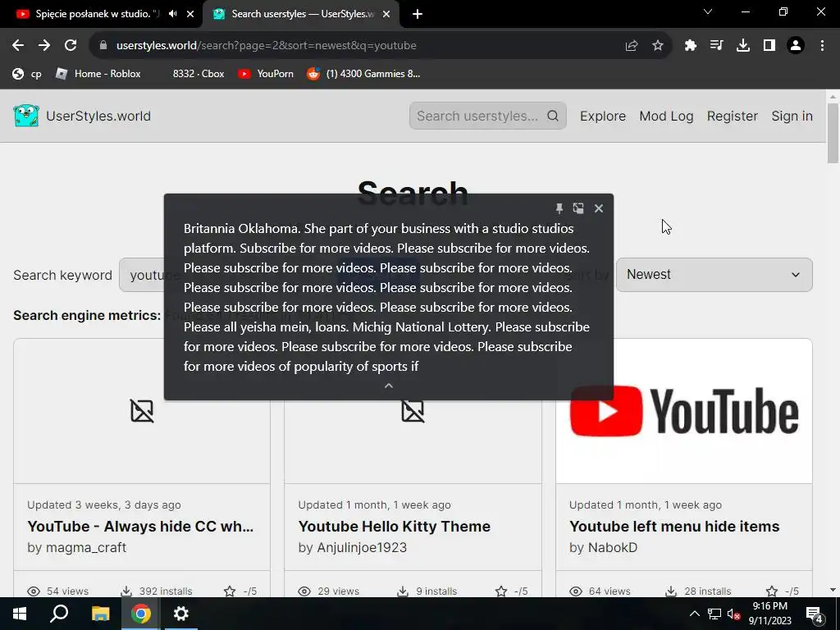Open Chrome downloads icon
Screen dimensions: 840x630
(x=743, y=46)
